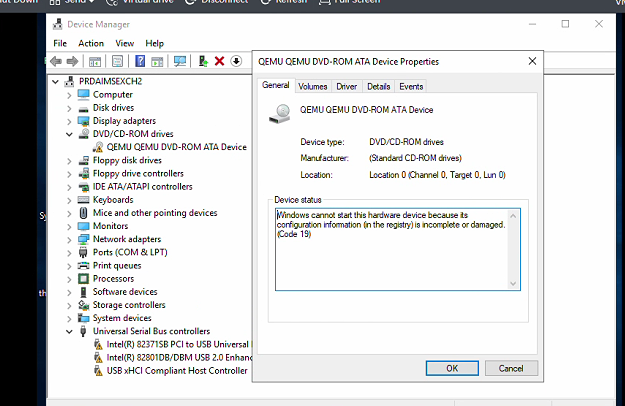Click the Display adapters icon
The width and height of the screenshot is (625, 406).
pos(84,121)
